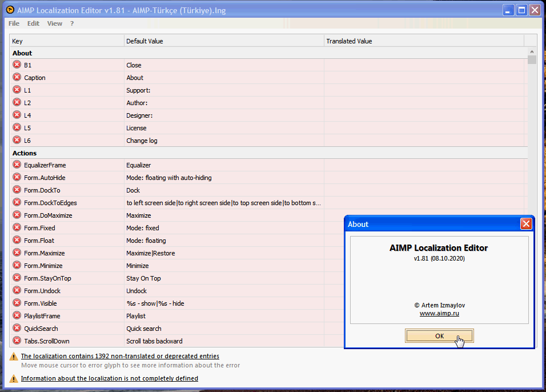
Task: Click the warning icon for non-translated entries
Action: 14,357
